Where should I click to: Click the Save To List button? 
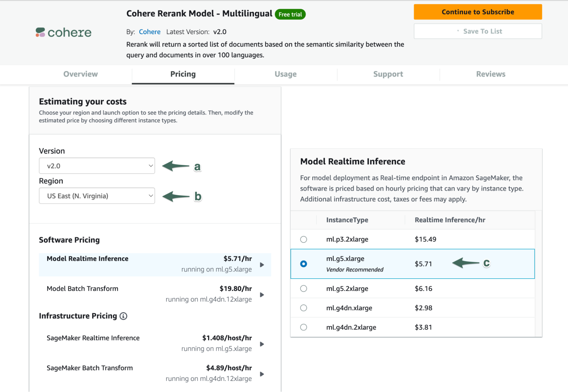click(x=478, y=31)
